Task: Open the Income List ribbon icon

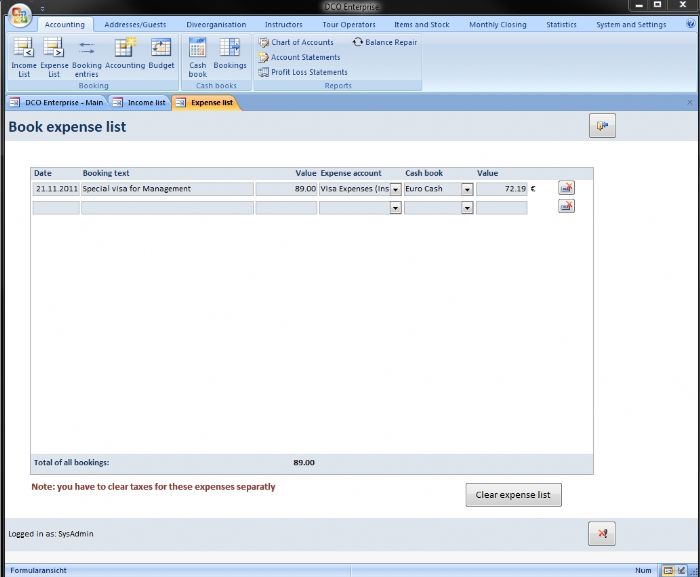Action: 23,56
